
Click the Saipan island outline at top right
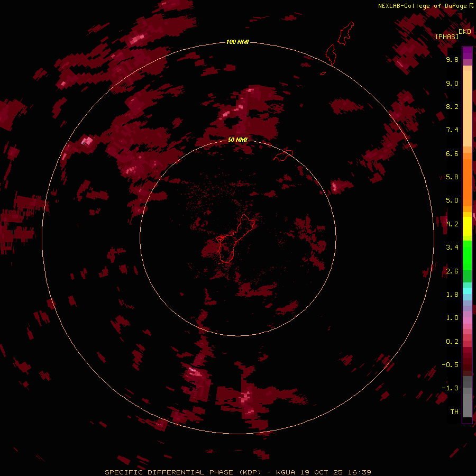(346, 33)
